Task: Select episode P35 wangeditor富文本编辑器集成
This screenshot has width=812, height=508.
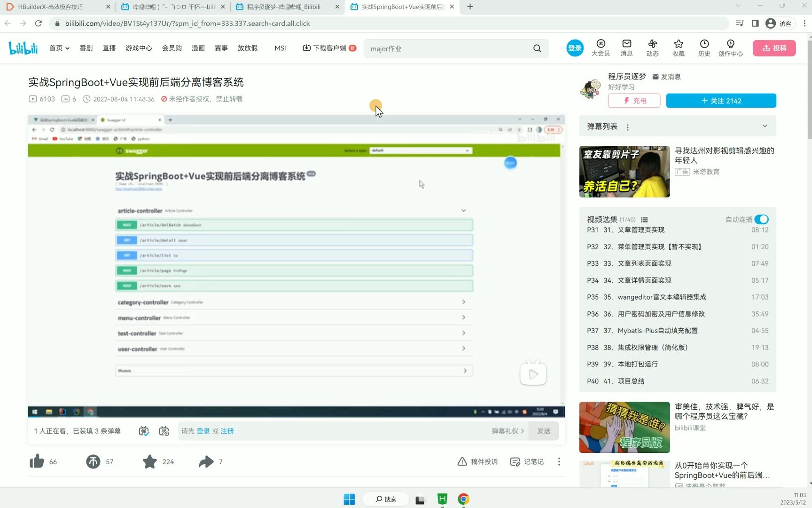Action: pos(678,297)
